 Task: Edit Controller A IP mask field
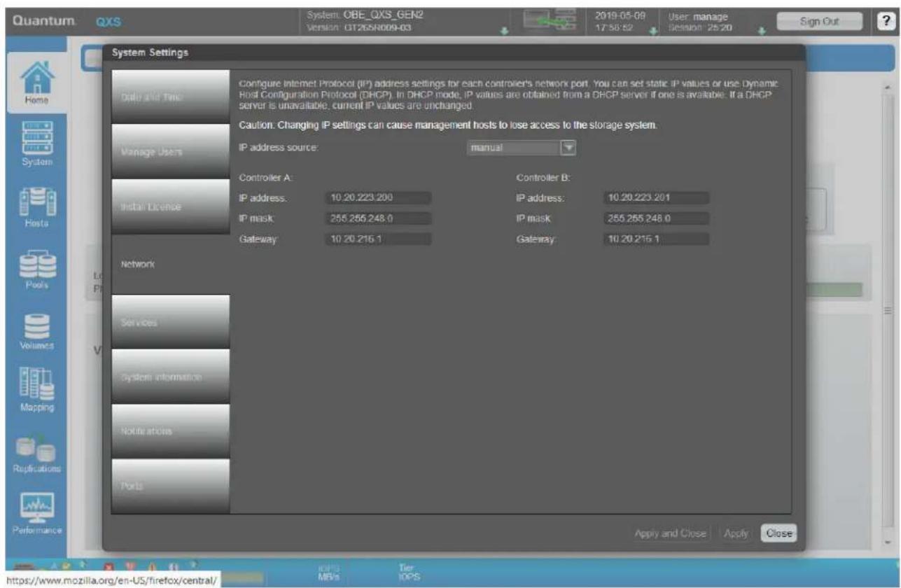(378, 218)
